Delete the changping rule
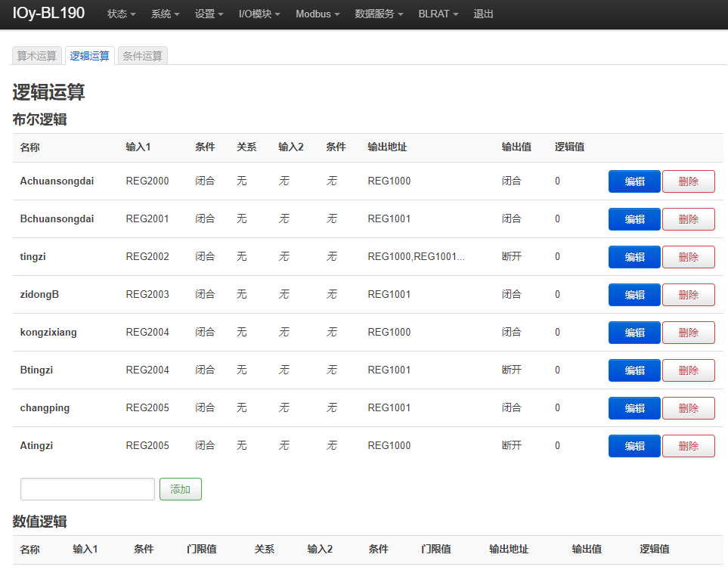This screenshot has height=573, width=728. [x=688, y=408]
